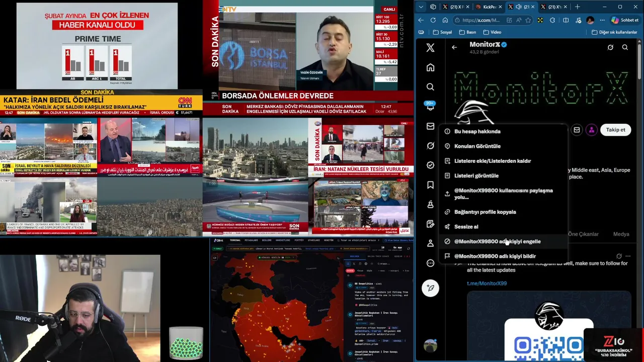Open a new browser tab

click(x=577, y=7)
